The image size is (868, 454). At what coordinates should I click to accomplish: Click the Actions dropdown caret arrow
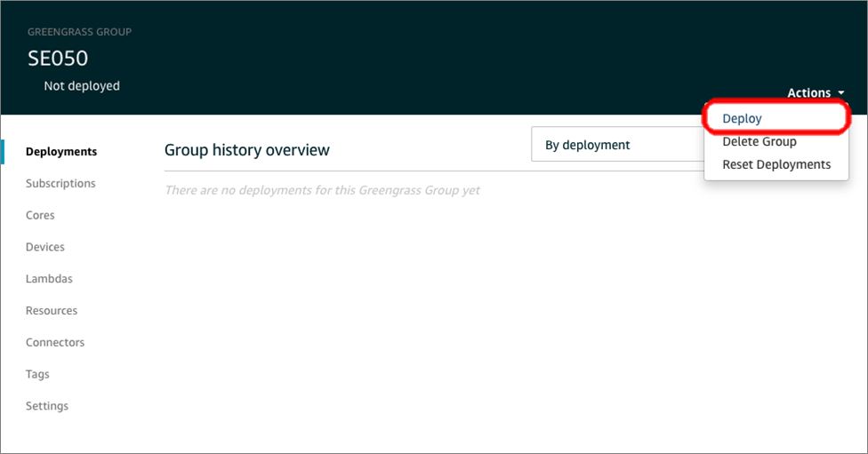[841, 93]
